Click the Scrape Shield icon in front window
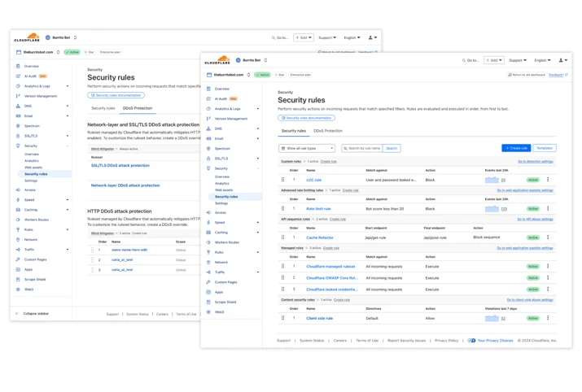Viewport: 582px width, 392px height. point(208,302)
